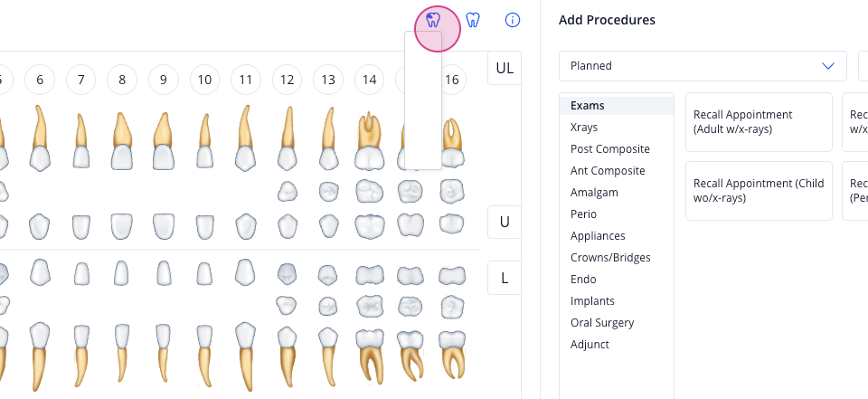This screenshot has height=399, width=868.
Task: Select tooth number 16 circle
Action: [452, 80]
